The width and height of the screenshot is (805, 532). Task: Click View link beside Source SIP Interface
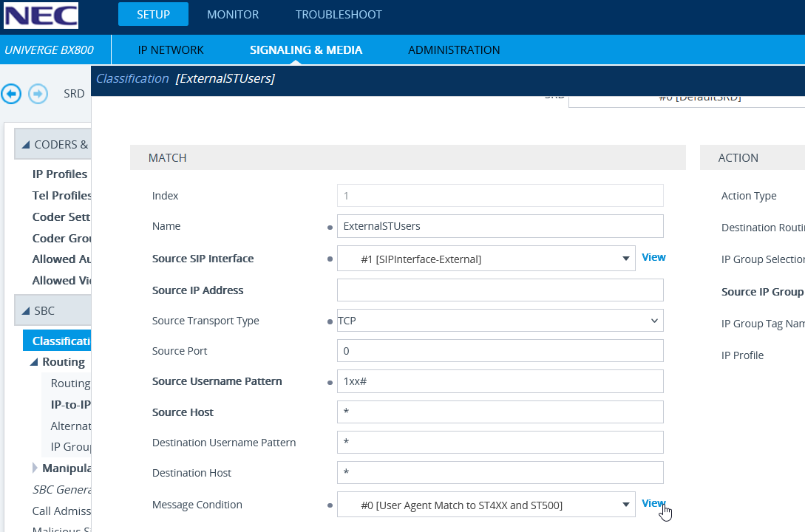click(653, 257)
